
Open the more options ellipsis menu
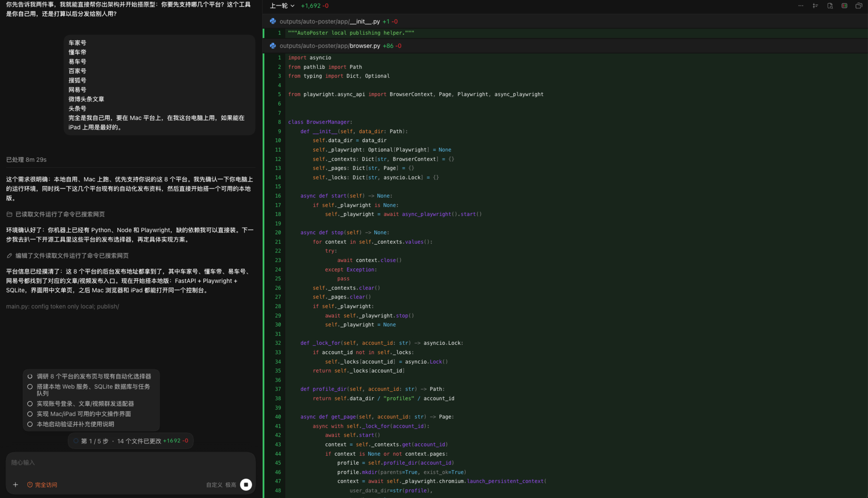pos(801,6)
